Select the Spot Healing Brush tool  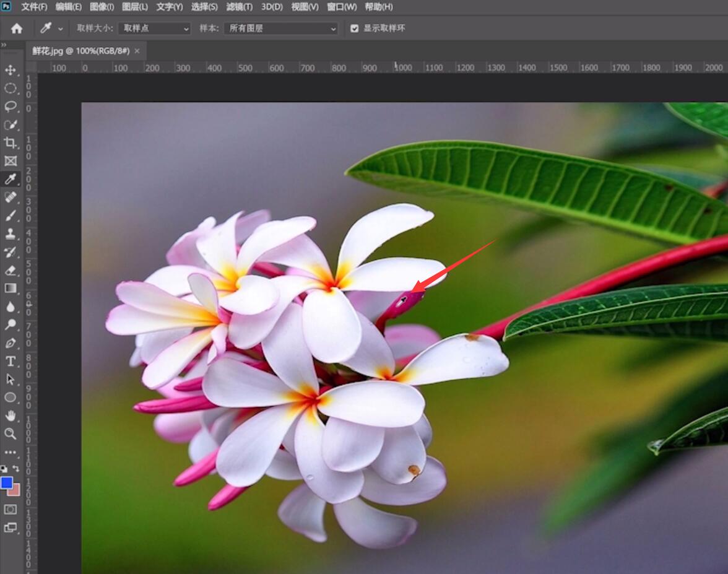pyautogui.click(x=10, y=197)
